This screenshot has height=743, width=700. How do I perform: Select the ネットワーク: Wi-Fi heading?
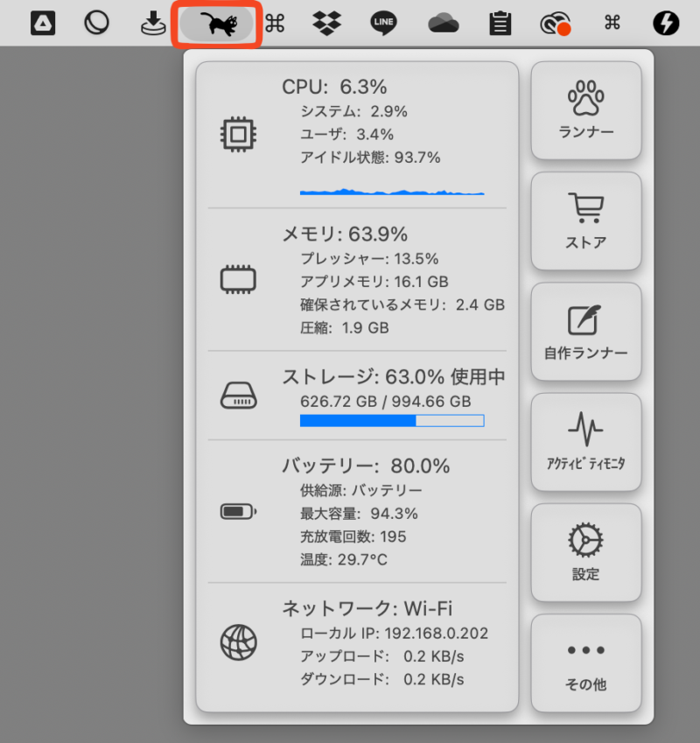(x=367, y=608)
